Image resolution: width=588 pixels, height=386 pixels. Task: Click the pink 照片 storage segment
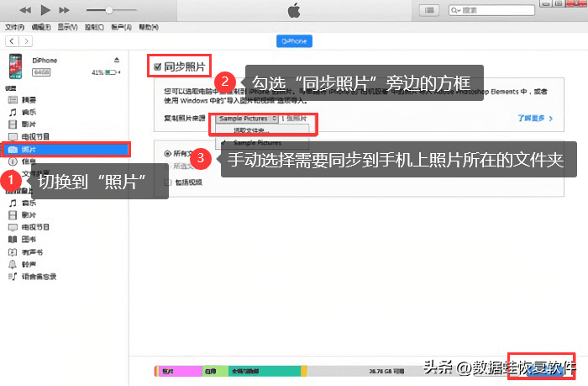[180, 371]
